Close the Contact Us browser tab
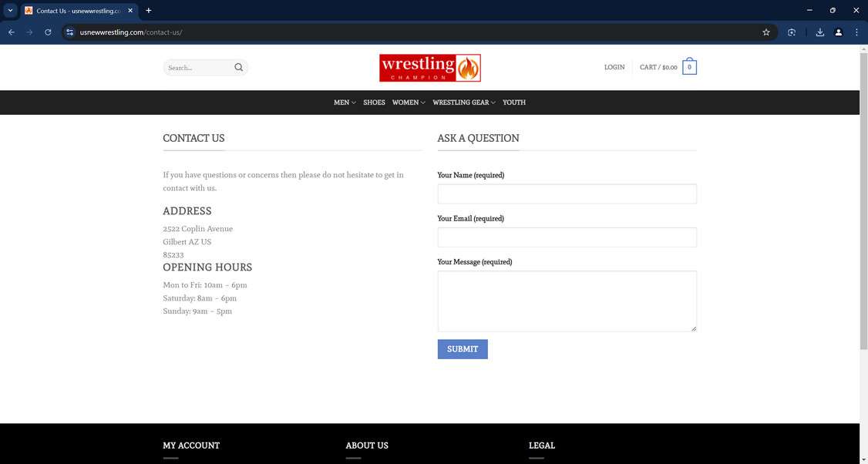This screenshot has height=464, width=868. (x=130, y=11)
